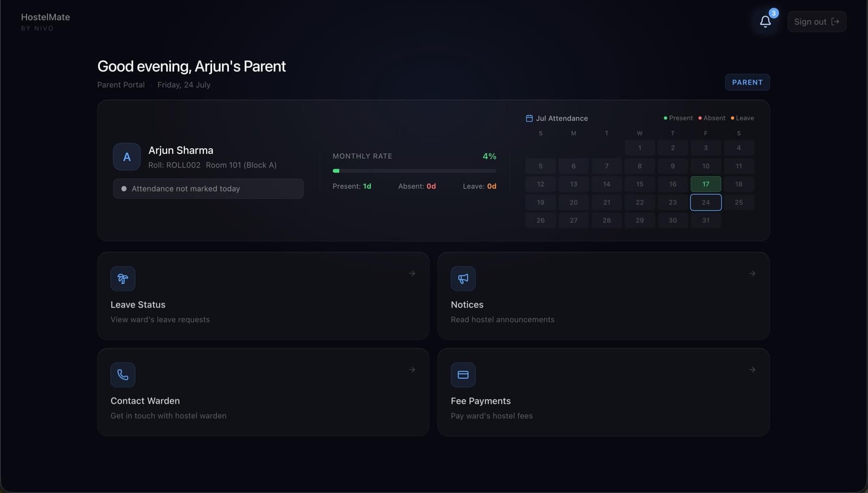The height and width of the screenshot is (493, 868).
Task: Click the HostelMate logo text
Action: tap(46, 17)
